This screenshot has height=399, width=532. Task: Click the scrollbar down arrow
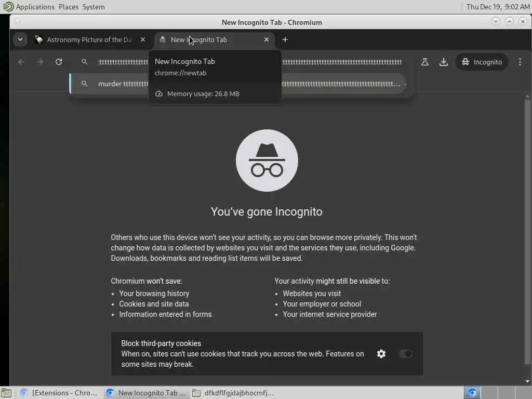pos(527,381)
